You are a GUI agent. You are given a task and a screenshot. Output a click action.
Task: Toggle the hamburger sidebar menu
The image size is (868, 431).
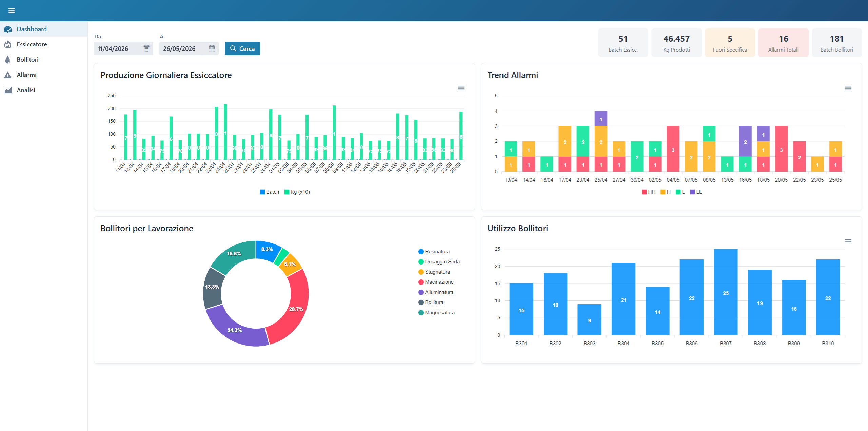point(12,11)
